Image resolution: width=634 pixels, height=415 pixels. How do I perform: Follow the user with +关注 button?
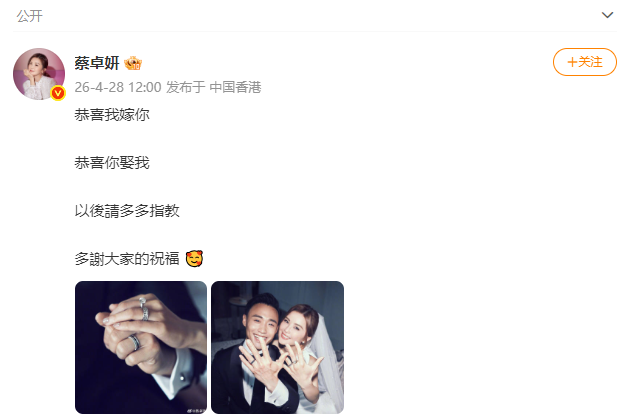(x=585, y=62)
